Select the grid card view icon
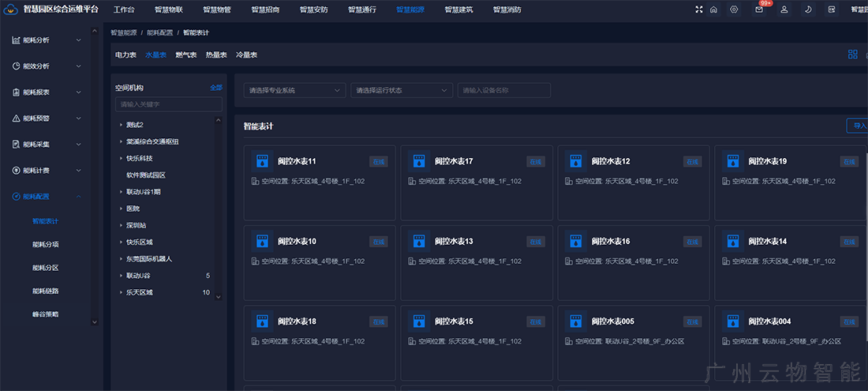 click(x=852, y=55)
